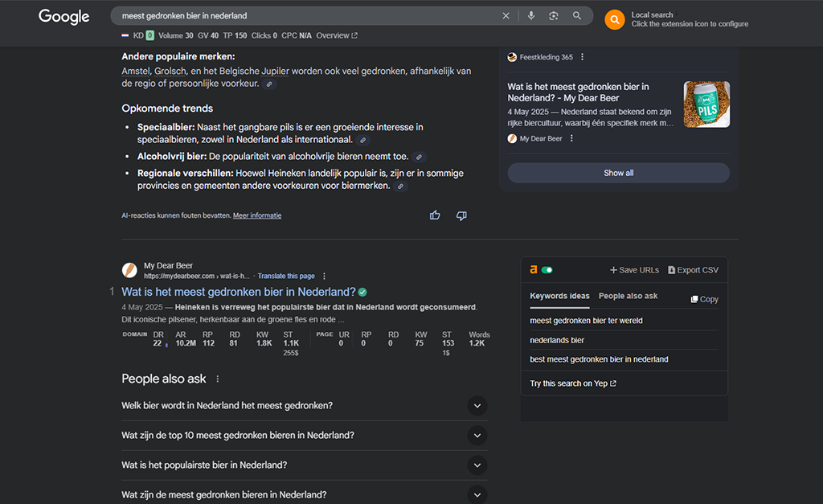The height and width of the screenshot is (504, 823).
Task: Toggle the green Ahrefs panel switch
Action: point(547,270)
